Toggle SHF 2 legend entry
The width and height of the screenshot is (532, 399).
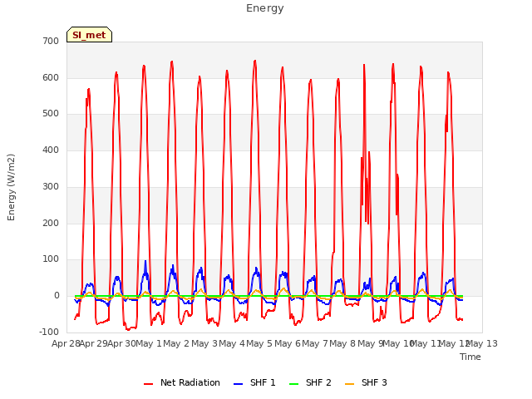[310, 382]
